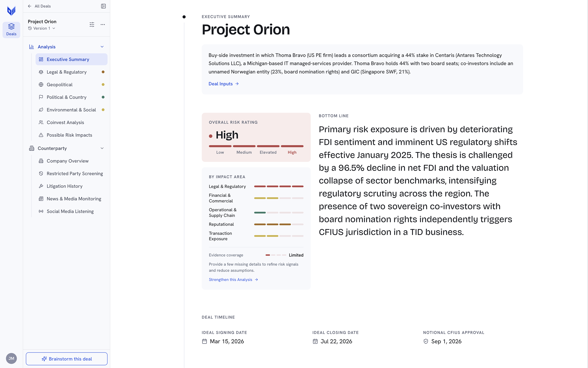This screenshot has height=368, width=588.
Task: Click the News & Media Monitoring newspaper icon
Action: [x=41, y=199]
